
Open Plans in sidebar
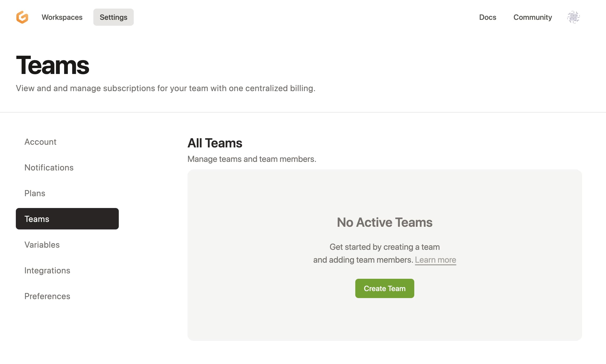coord(67,193)
